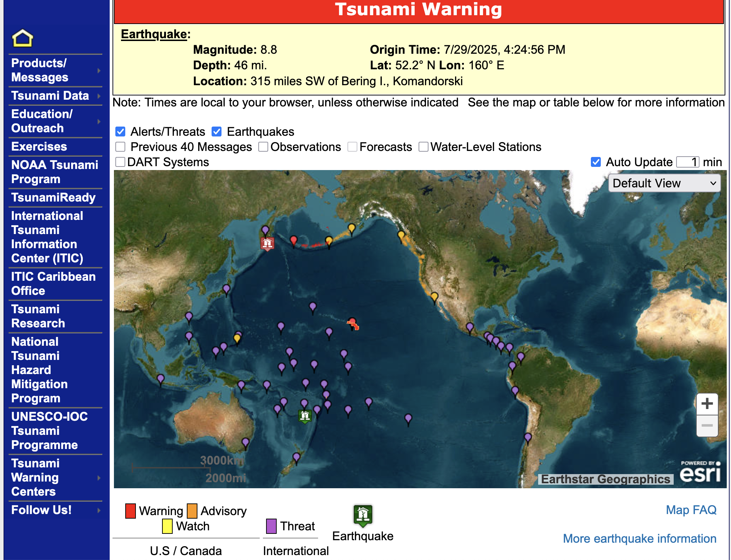Click the Esri logo
The width and height of the screenshot is (731, 560).
pos(700,472)
